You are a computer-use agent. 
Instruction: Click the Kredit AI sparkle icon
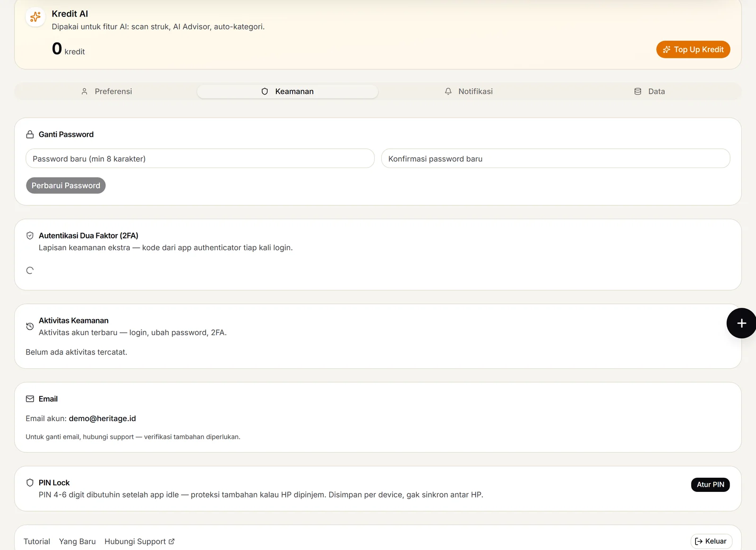point(35,17)
